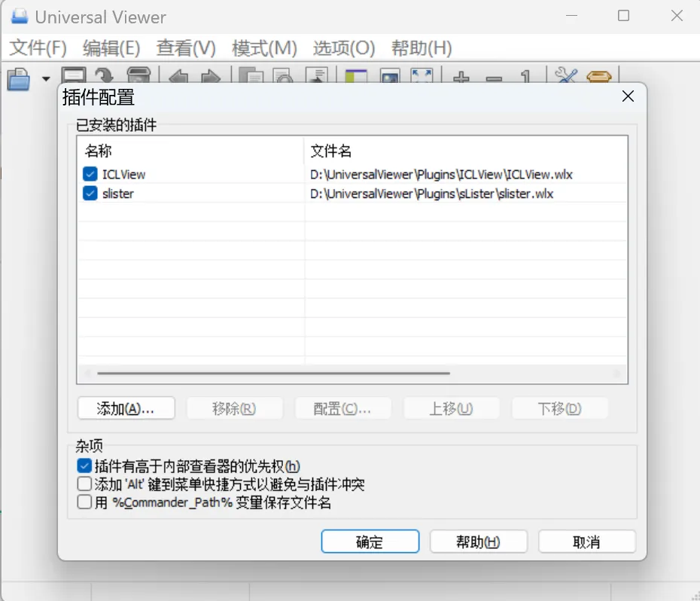Click the 添加(A)... button
Screen dimensions: 700x601
(x=126, y=408)
